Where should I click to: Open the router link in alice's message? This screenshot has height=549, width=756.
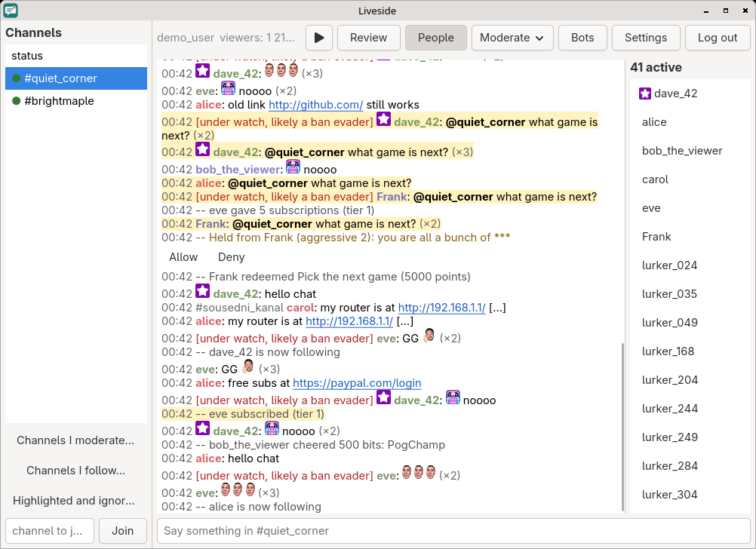pos(349,321)
